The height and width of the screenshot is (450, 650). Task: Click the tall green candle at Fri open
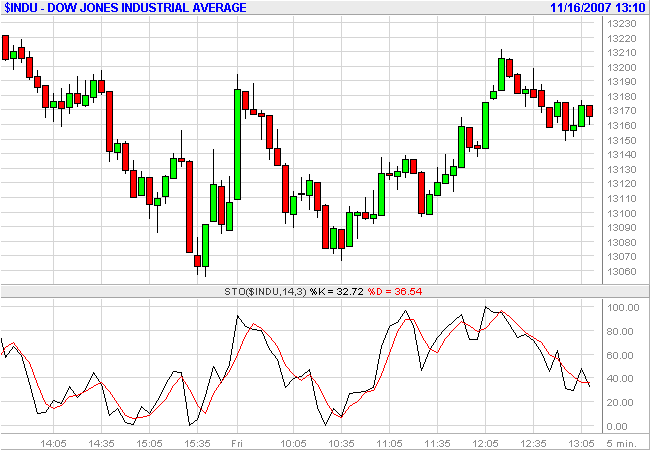[238, 144]
